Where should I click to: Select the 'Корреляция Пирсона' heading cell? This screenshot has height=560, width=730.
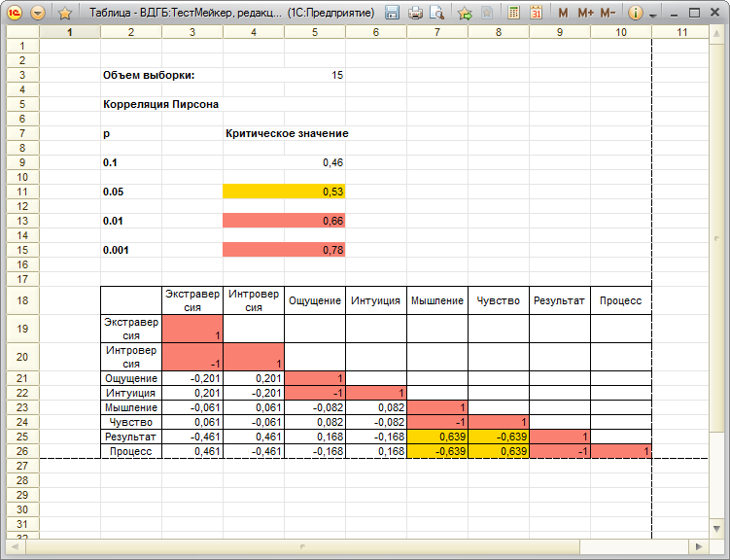click(x=161, y=104)
